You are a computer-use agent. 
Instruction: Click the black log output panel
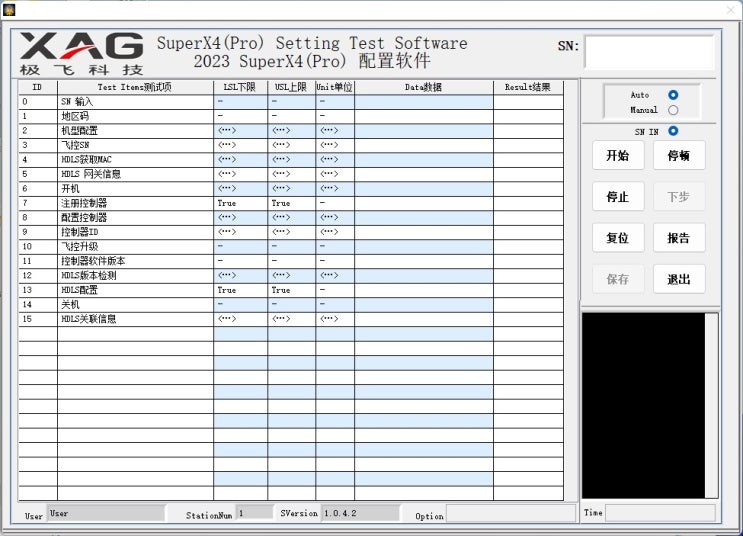point(643,405)
